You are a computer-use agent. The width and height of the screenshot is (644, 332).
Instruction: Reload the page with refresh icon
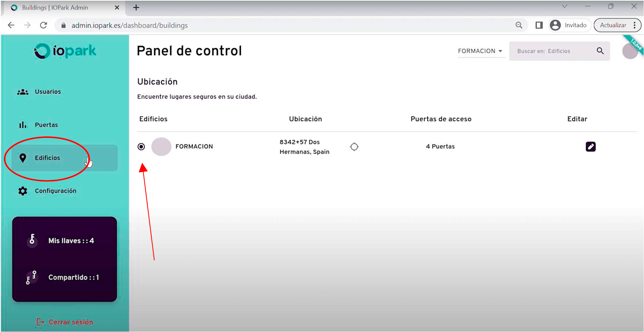pos(44,25)
